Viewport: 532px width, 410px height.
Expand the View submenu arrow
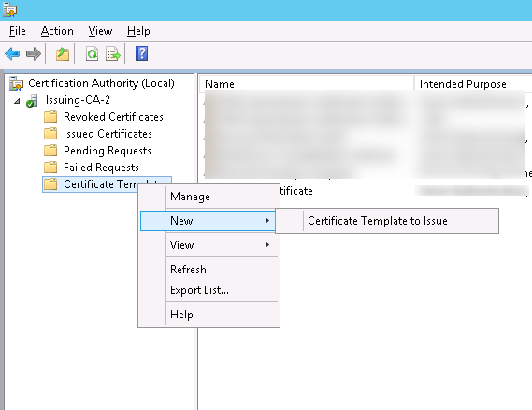click(267, 244)
